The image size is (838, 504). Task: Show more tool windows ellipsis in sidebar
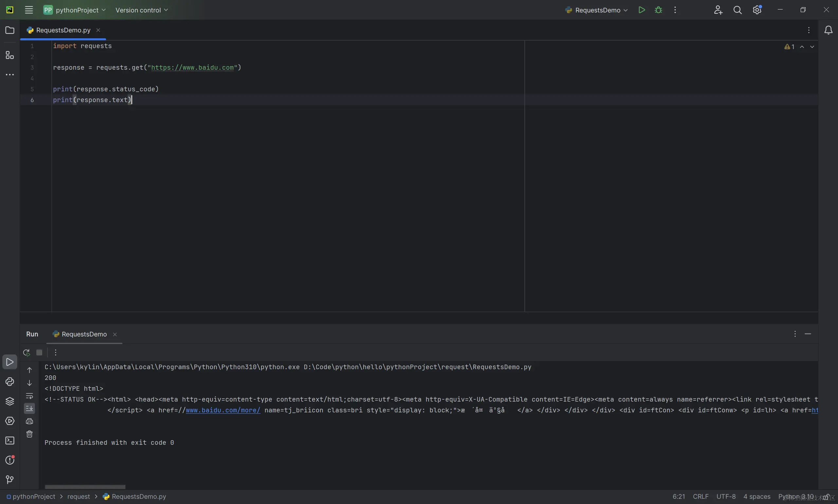tap(10, 75)
